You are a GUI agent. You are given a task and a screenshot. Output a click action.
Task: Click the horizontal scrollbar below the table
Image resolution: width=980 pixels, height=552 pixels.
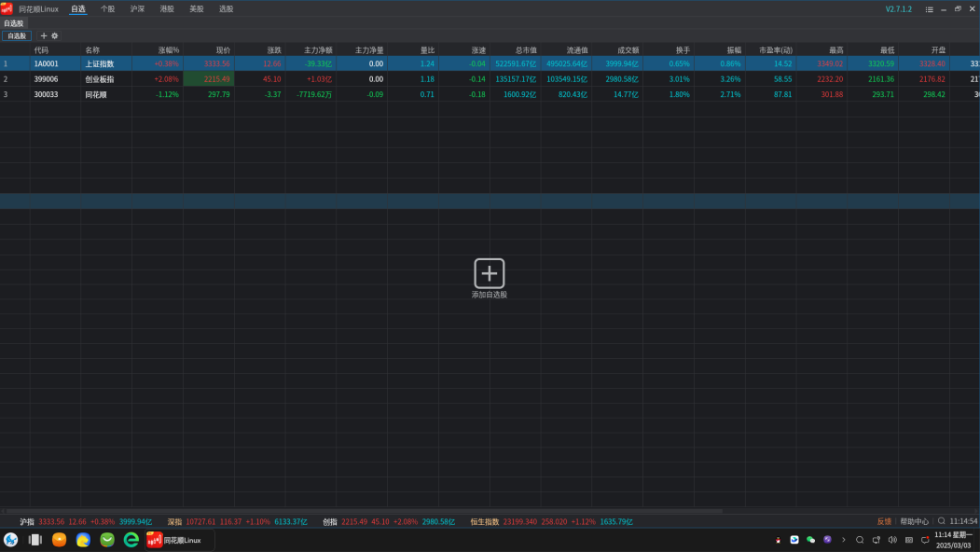364,511
